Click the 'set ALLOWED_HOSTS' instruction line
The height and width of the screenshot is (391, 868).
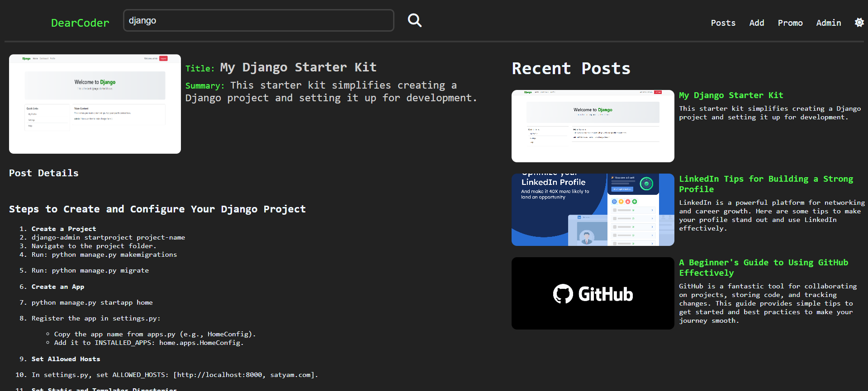(175, 375)
